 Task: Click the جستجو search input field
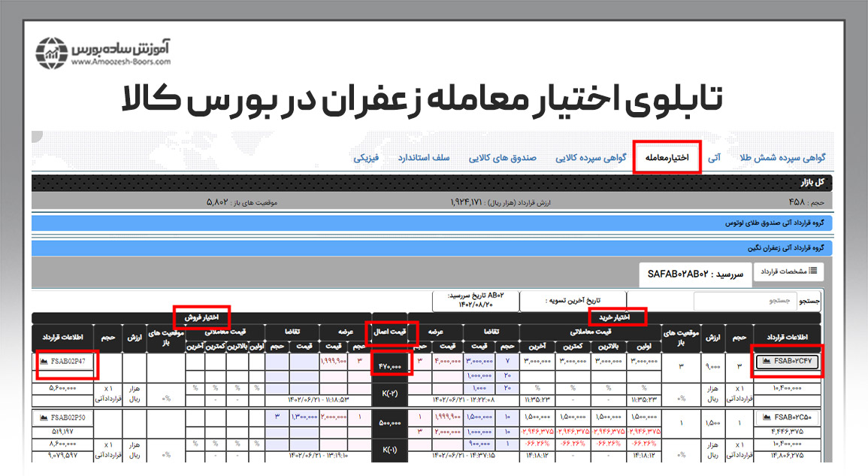click(x=741, y=301)
